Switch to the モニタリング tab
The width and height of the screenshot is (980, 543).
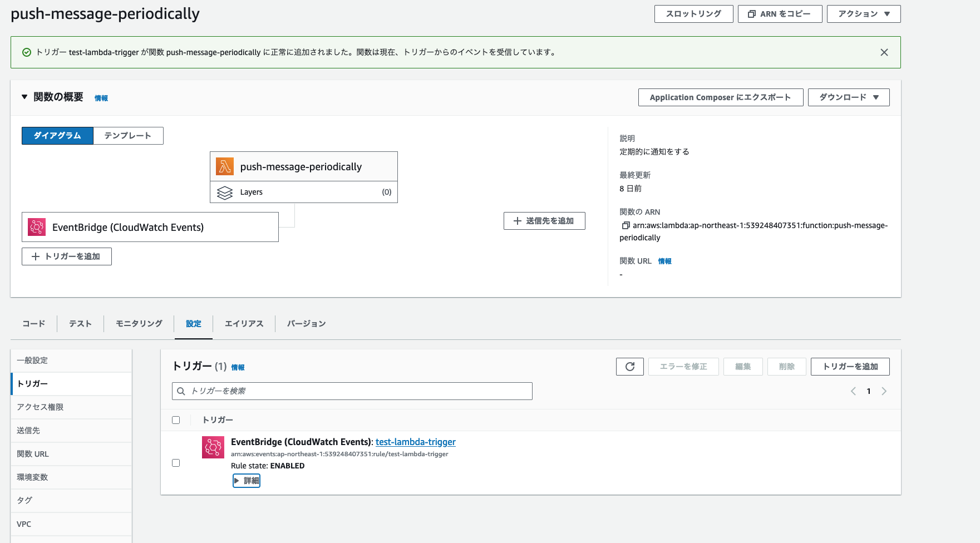[139, 324]
